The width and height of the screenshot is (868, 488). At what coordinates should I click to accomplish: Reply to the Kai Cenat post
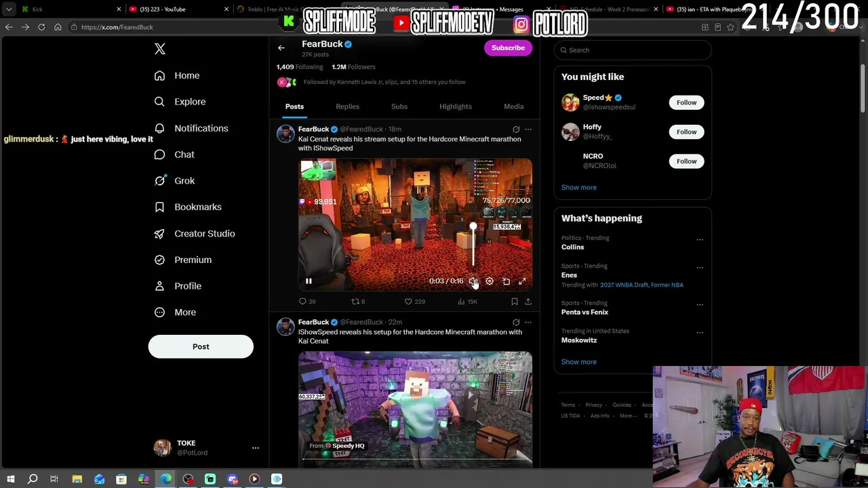click(307, 302)
